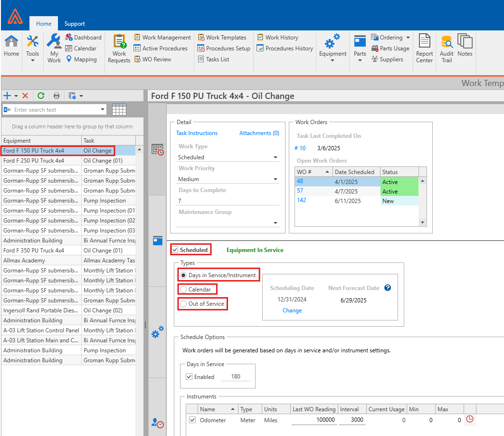
Task: Click the Change scheduling date link
Action: pyautogui.click(x=292, y=310)
